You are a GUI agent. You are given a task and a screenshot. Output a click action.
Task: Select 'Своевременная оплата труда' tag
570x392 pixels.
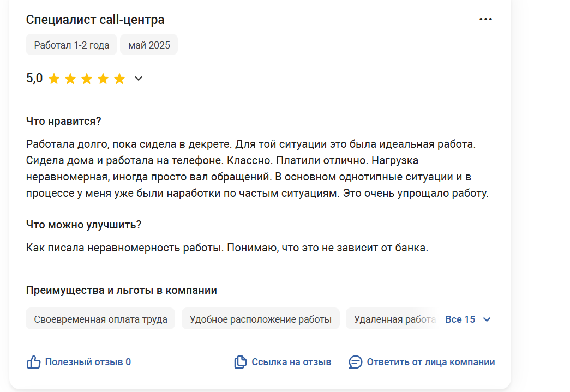tap(100, 318)
